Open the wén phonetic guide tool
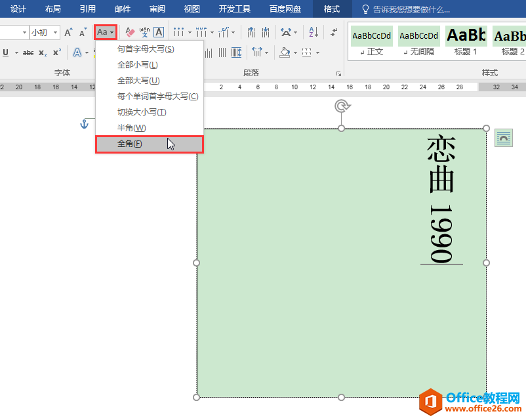Screen dimensions: 526x420 click(x=144, y=33)
